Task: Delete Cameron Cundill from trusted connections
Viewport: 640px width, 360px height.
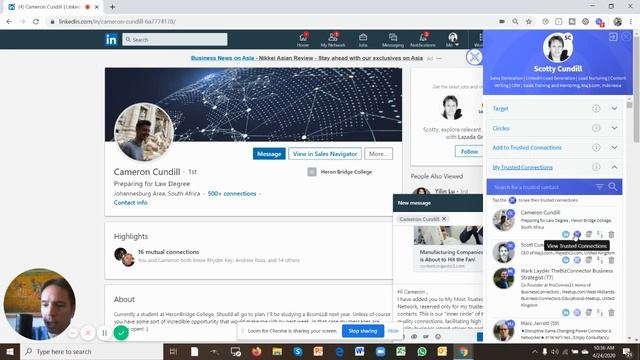Action: 611,234
